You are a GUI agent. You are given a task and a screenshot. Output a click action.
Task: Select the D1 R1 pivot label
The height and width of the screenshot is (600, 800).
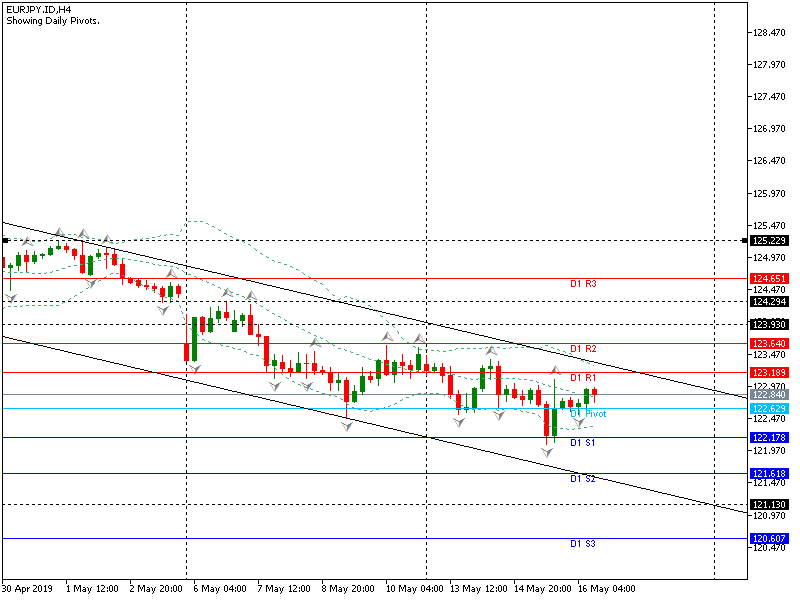[x=583, y=378]
